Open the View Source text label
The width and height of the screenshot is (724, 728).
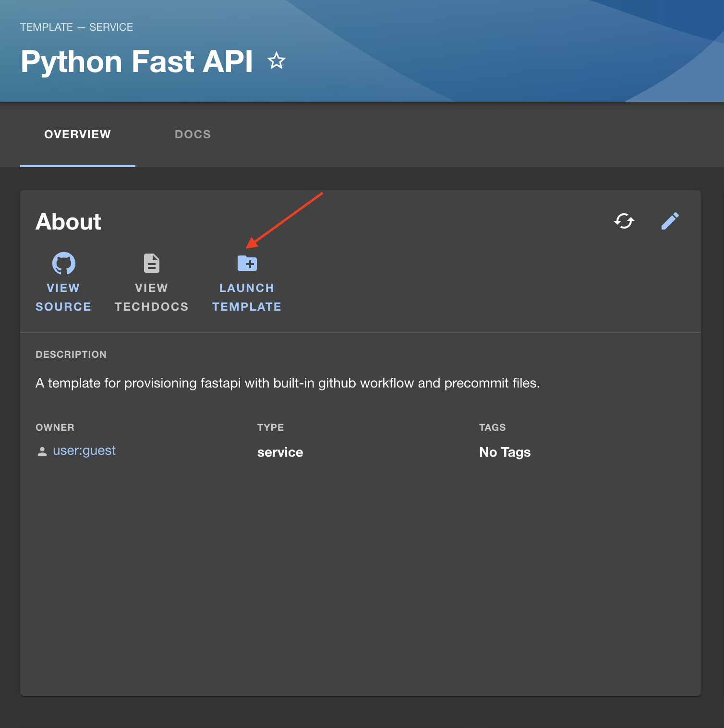click(x=63, y=297)
